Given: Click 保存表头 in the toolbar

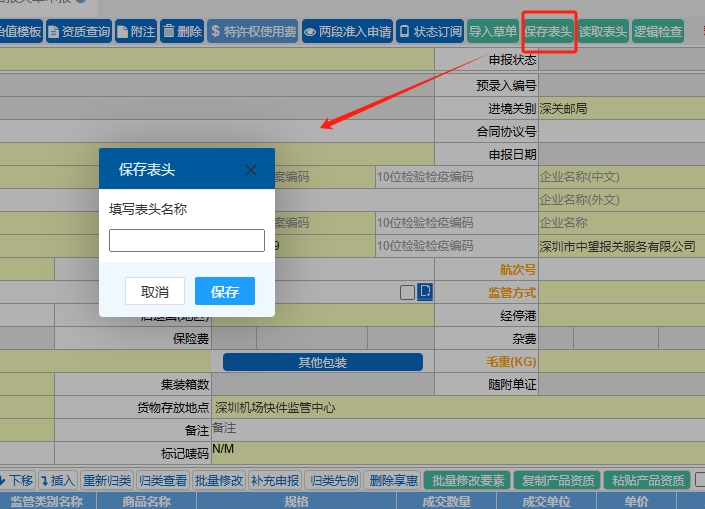Looking at the screenshot, I should point(549,32).
